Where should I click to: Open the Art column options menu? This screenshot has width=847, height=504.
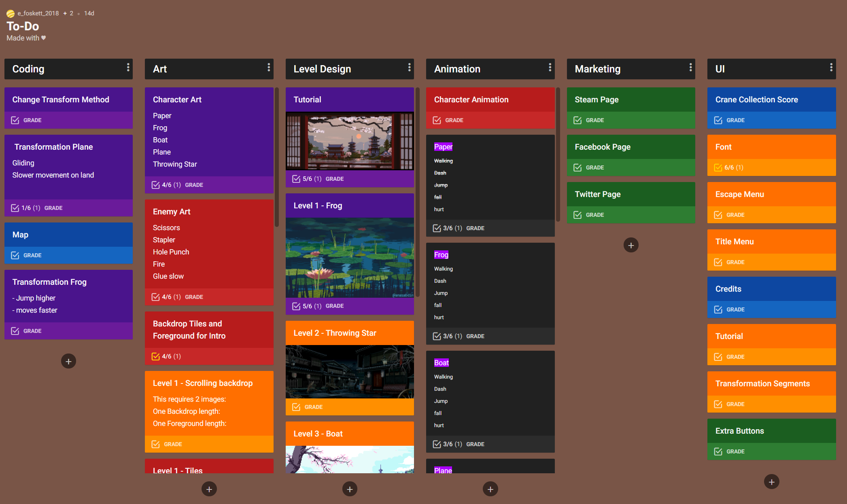click(268, 67)
